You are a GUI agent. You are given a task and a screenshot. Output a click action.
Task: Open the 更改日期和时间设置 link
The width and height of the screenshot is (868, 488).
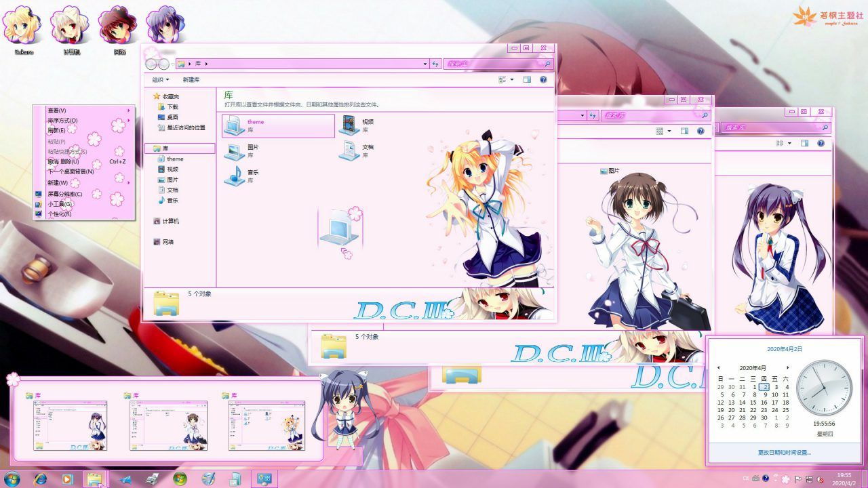(785, 452)
